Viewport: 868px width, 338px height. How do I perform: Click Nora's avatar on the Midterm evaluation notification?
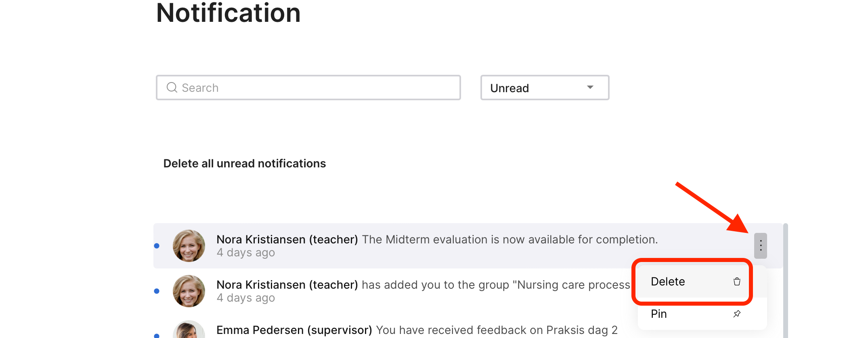tap(189, 245)
